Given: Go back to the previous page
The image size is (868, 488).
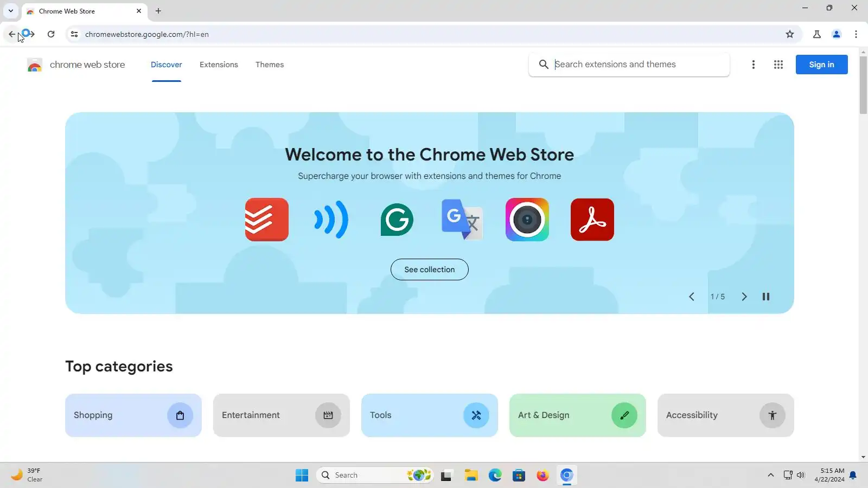Looking at the screenshot, I should click(x=12, y=34).
